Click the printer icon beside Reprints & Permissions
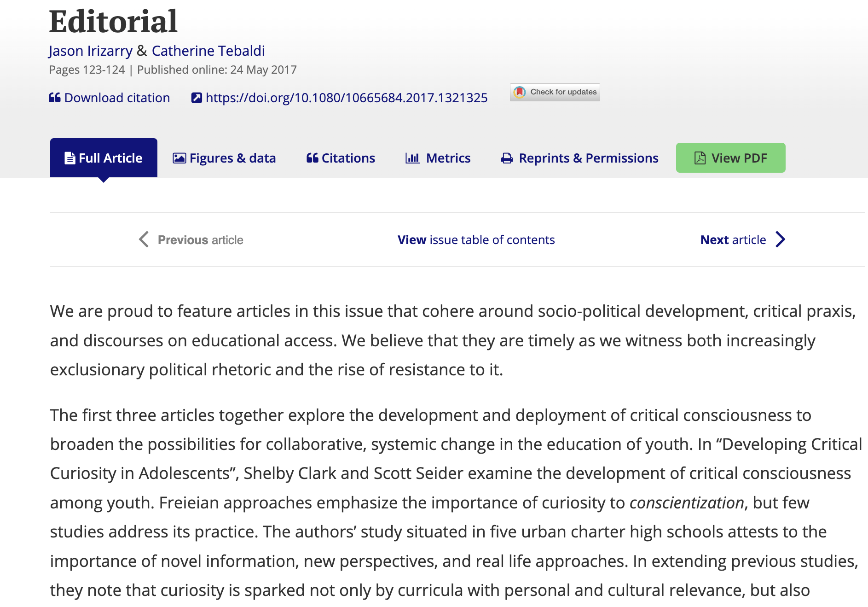This screenshot has width=868, height=607. click(x=507, y=158)
